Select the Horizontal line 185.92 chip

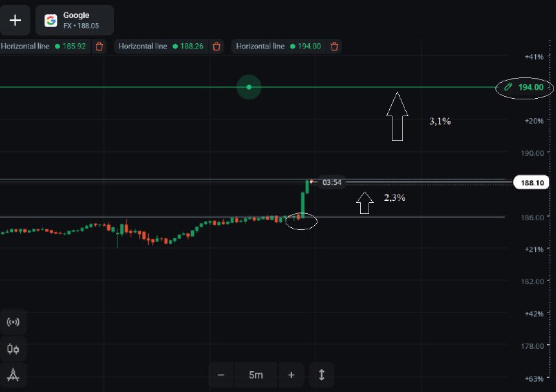tap(44, 47)
